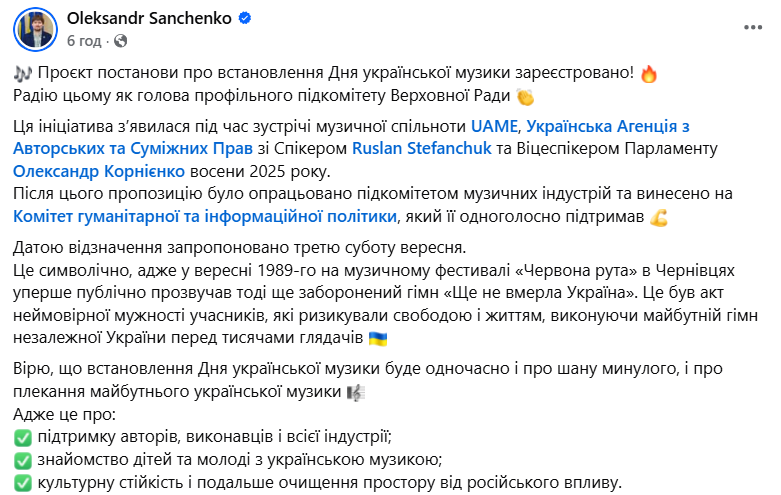This screenshot has height=495, width=781.
Task: Click the green checkmark beside 'культурну стійкість'
Action: tap(24, 482)
